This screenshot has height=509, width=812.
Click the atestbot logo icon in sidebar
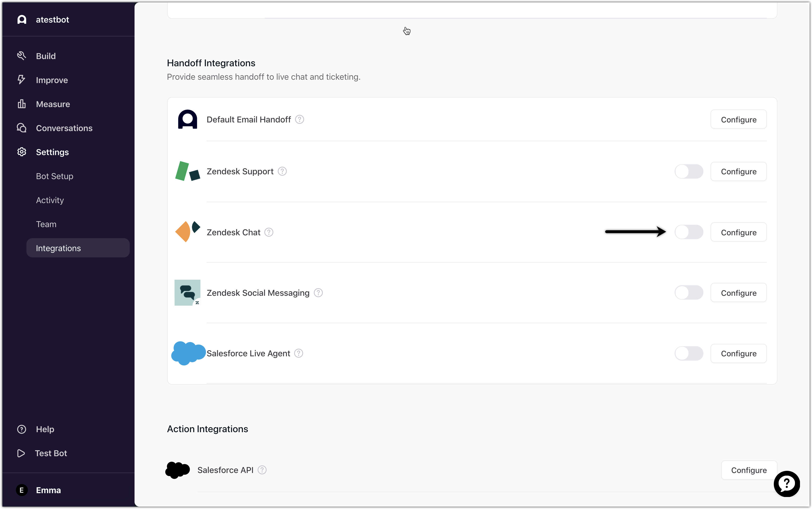(x=22, y=19)
